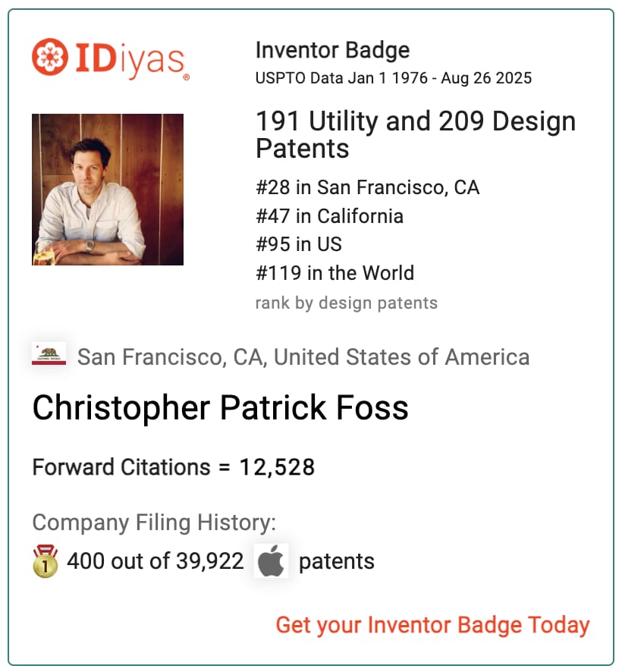Click the California flag icon
This screenshot has width=622, height=672.
pyautogui.click(x=49, y=354)
